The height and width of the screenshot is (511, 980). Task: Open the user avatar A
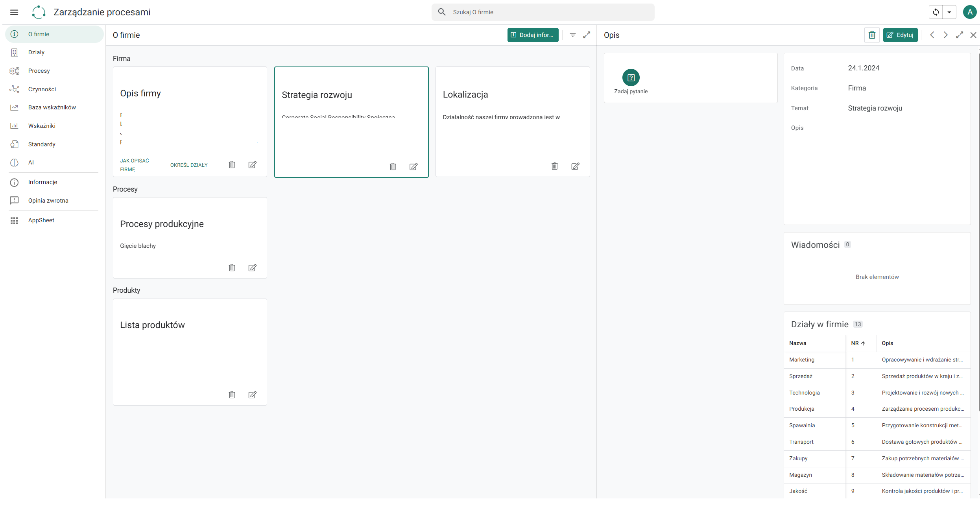[970, 12]
